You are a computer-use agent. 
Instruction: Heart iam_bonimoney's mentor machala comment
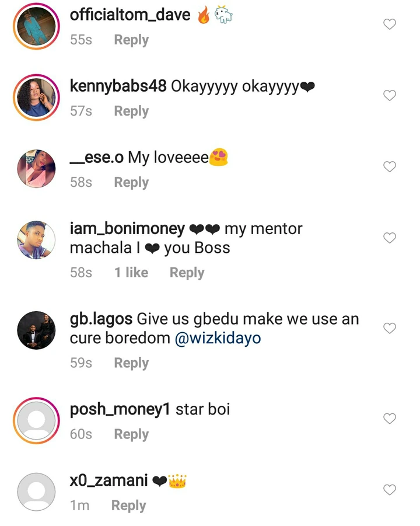(x=389, y=238)
